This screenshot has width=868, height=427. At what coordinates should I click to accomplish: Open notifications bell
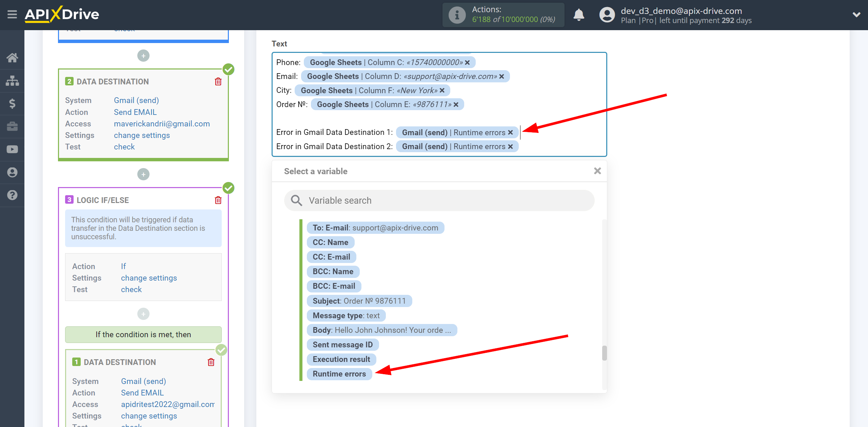pyautogui.click(x=579, y=15)
